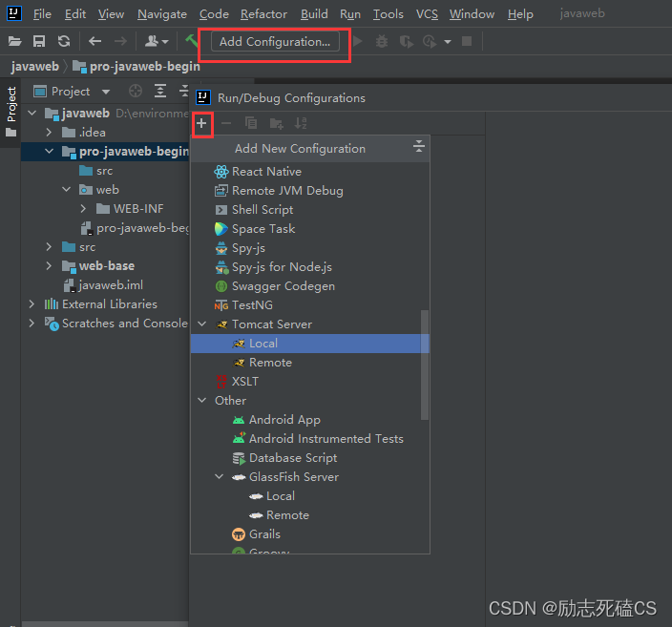Select Remote under Tomcat Server
The height and width of the screenshot is (627, 672).
[310, 362]
